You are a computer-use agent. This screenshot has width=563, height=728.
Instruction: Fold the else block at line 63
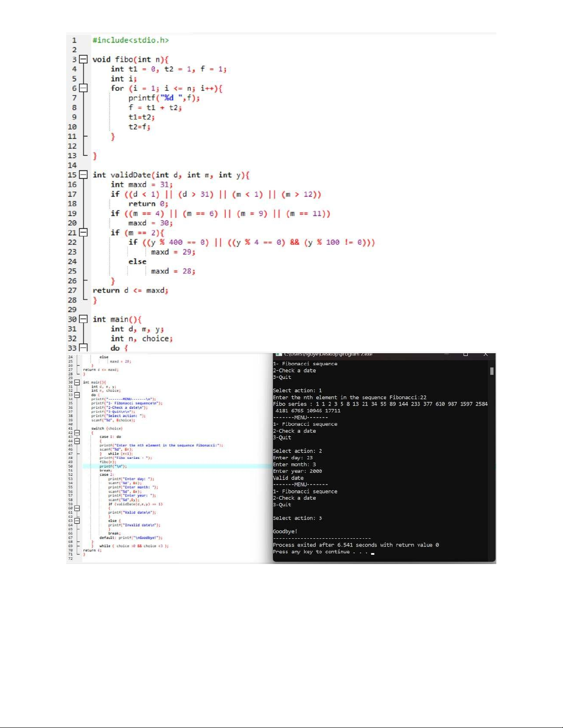[x=77, y=521]
